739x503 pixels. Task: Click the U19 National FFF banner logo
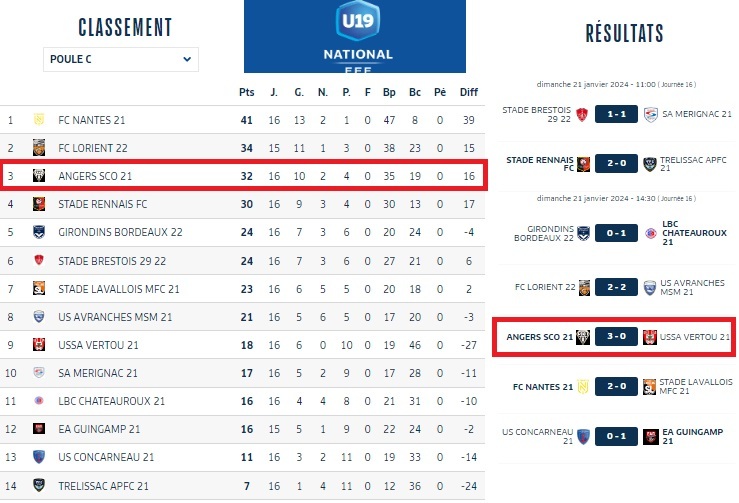coord(355,36)
